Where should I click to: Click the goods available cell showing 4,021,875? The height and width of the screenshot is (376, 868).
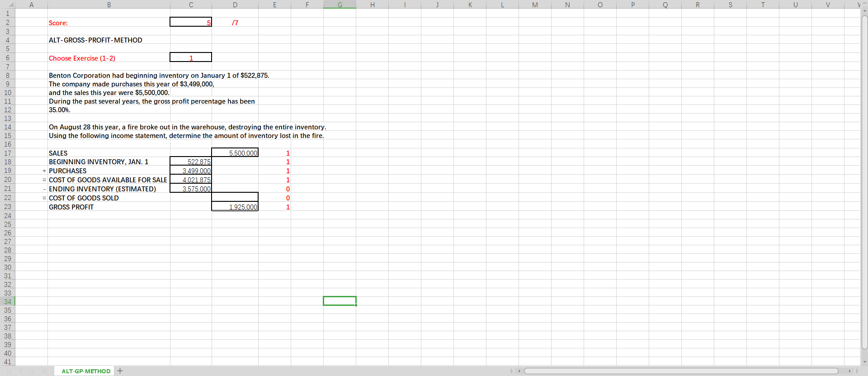191,180
